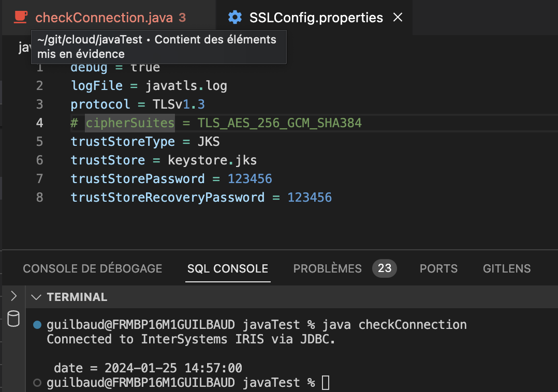Click line number 4 in the editor gutter

(40, 123)
